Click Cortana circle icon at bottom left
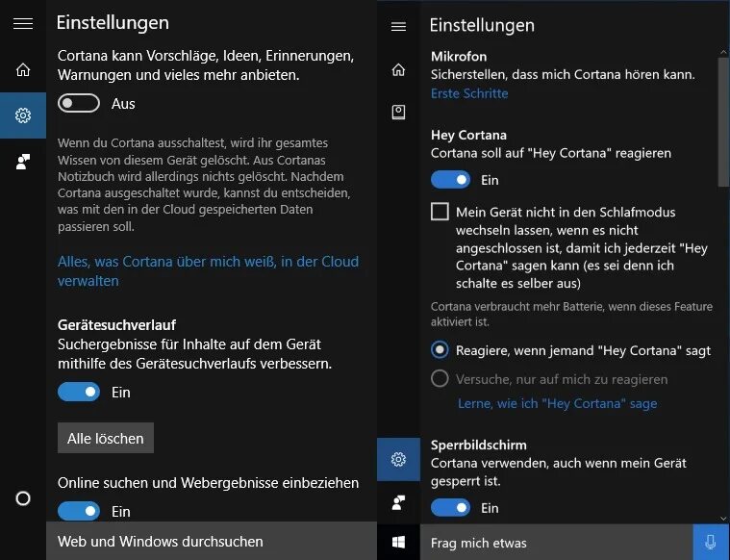The image size is (730, 560). [23, 498]
